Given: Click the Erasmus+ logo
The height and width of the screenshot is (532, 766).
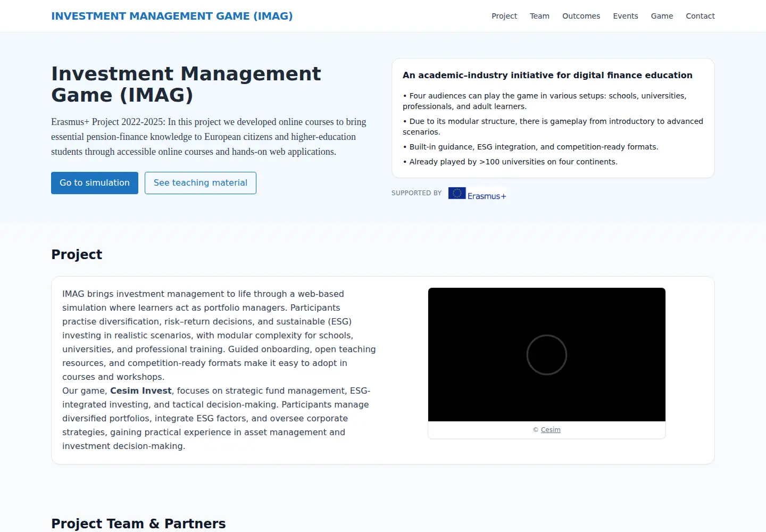Looking at the screenshot, I should pyautogui.click(x=477, y=194).
